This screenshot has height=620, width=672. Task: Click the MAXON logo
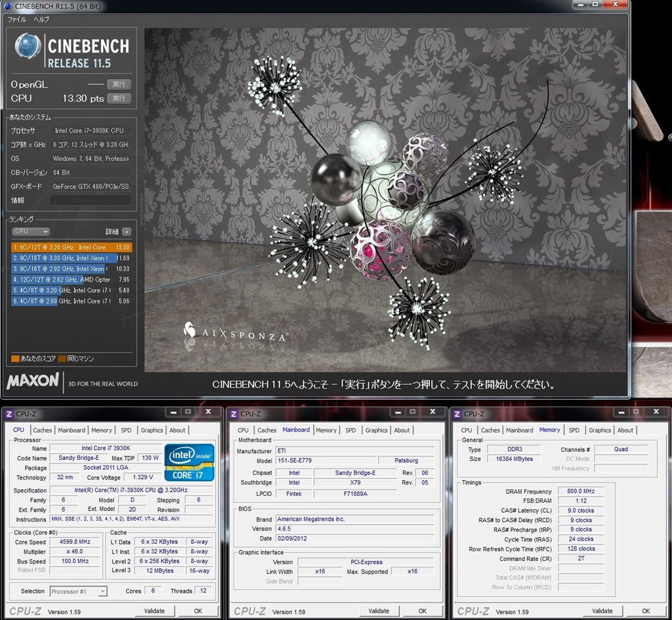[33, 381]
